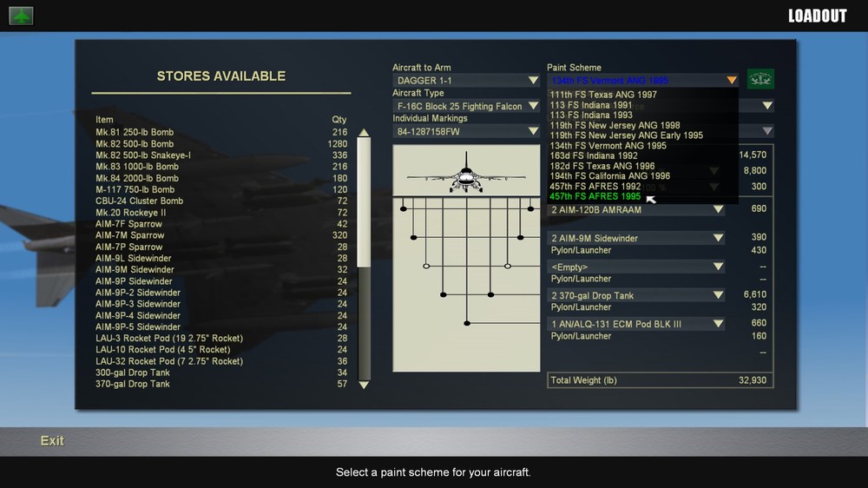The width and height of the screenshot is (868, 488).
Task: Click the stores list scroll down arrow
Action: coord(364,385)
